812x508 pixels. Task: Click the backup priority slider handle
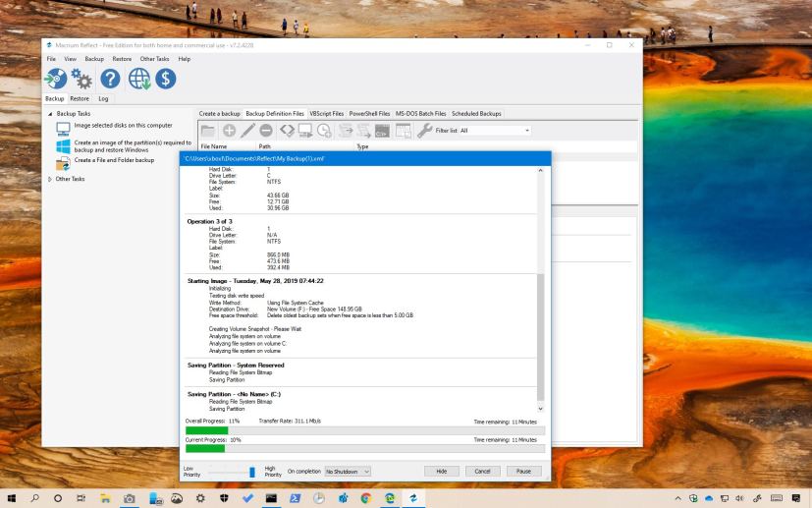point(251,472)
